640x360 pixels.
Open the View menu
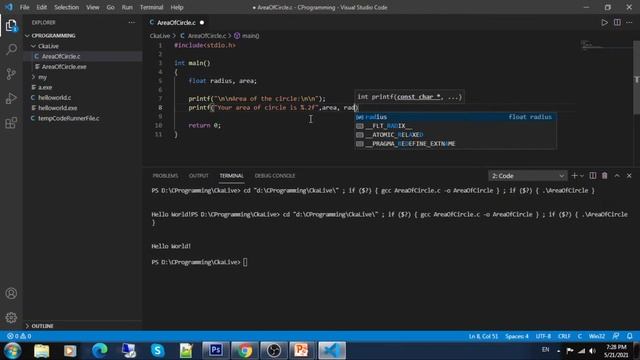click(x=93, y=7)
